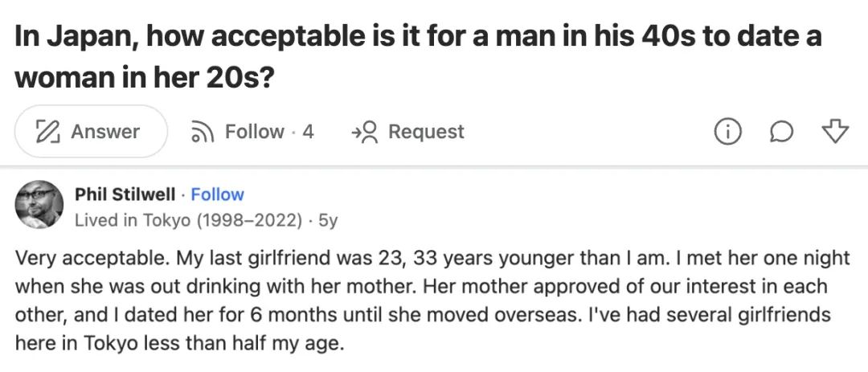Click the feed icon beside Follow · 4
The height and width of the screenshot is (372, 868).
[200, 132]
